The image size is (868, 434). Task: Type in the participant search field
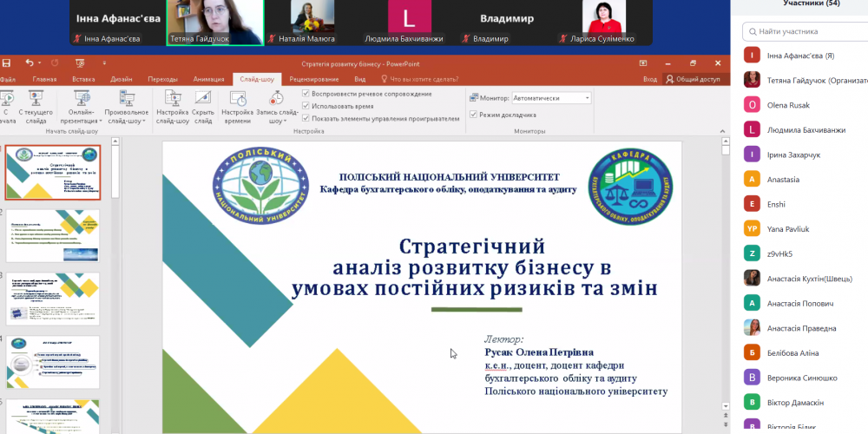coord(803,31)
